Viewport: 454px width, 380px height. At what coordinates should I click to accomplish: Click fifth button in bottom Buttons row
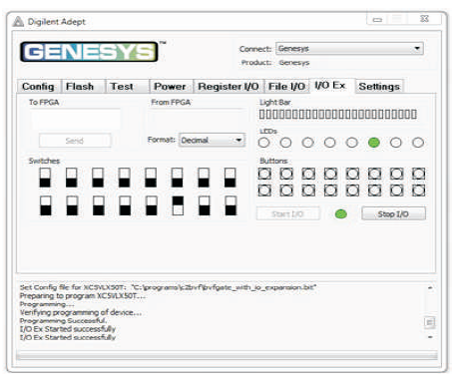(352, 191)
